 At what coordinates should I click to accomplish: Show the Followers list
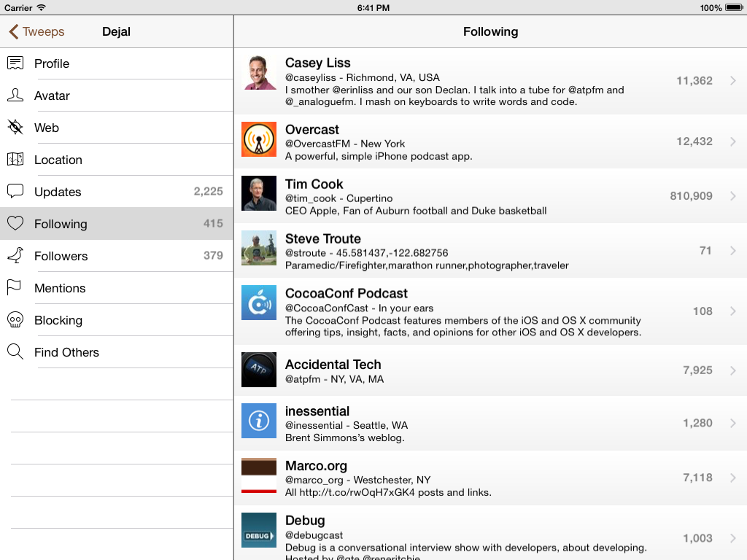[117, 256]
